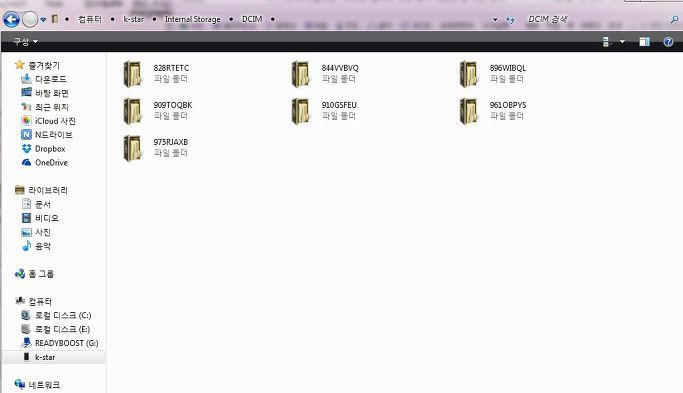Open the 사진 library
Viewport: 683px width, 393px height.
click(x=43, y=232)
